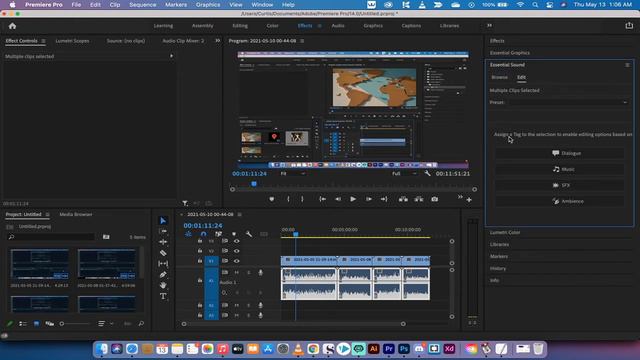Step back one frame

tap(338, 199)
